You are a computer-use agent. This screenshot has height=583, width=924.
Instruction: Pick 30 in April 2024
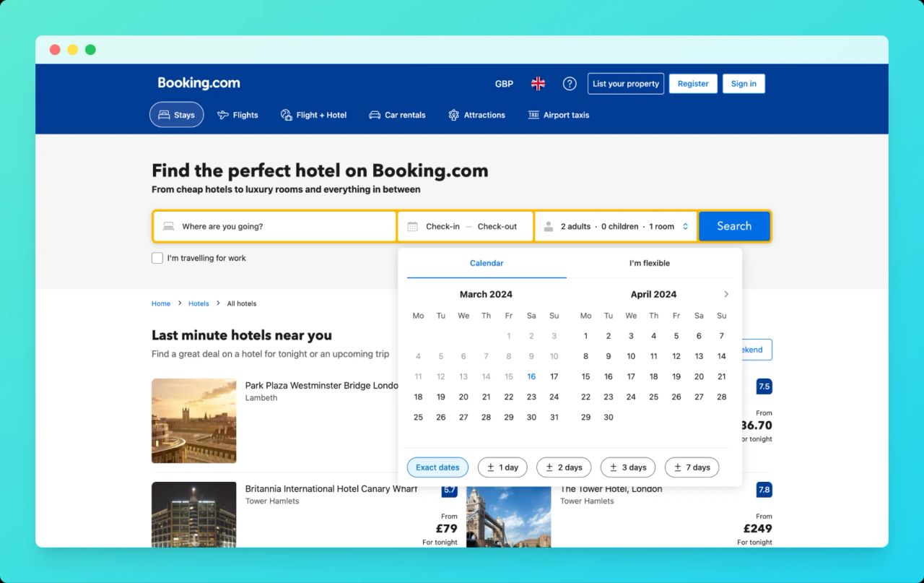(x=609, y=417)
